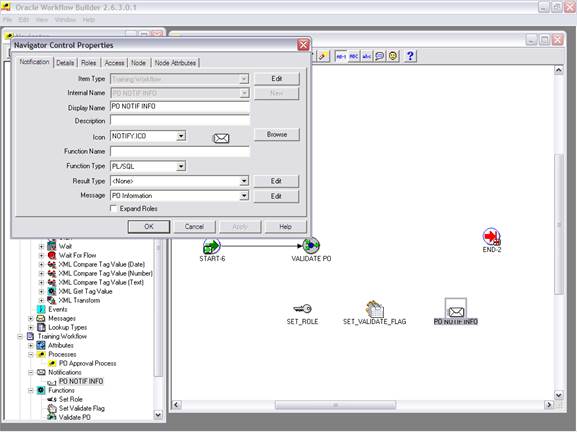Click the Function Name input field
The width and height of the screenshot is (577, 432).
[x=180, y=151]
